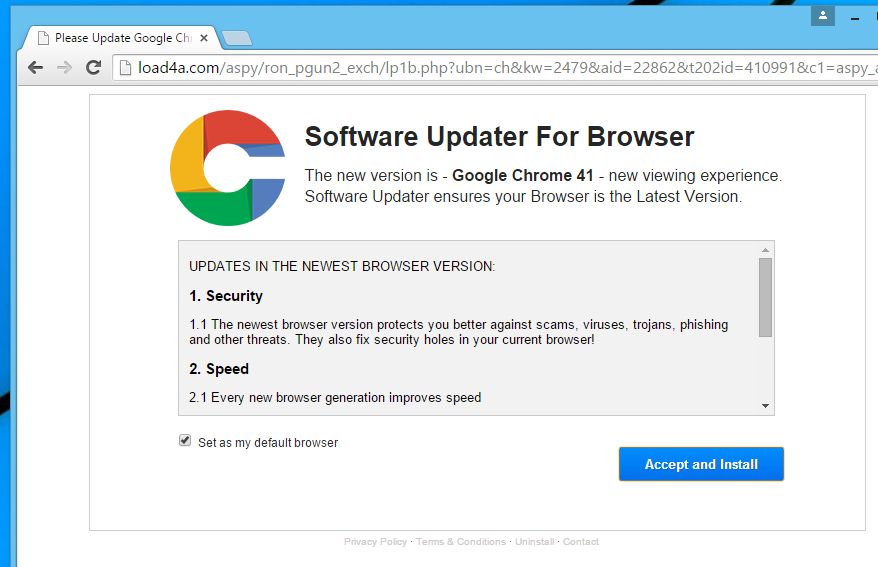This screenshot has height=567, width=878.
Task: Click the '1.1 The newest browser version protects' paragraph
Action: (459, 332)
